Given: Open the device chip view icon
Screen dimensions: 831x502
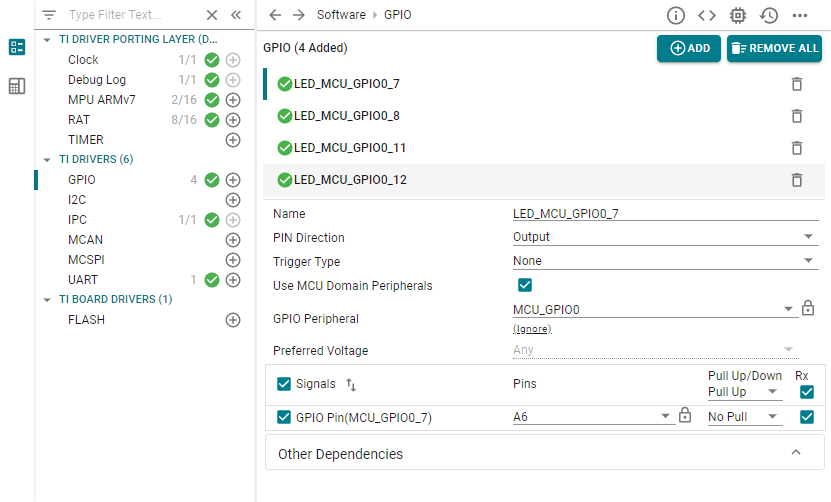Looking at the screenshot, I should point(738,15).
